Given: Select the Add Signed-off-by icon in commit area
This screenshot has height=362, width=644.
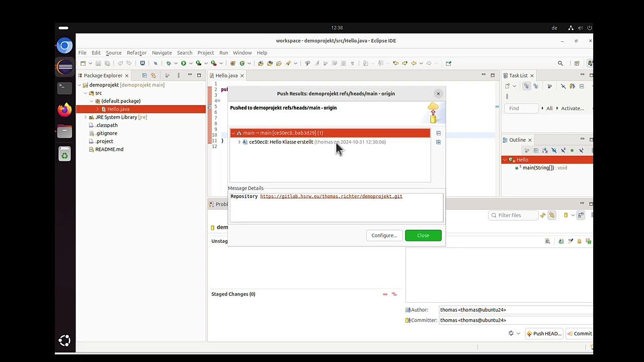Looking at the screenshot, I should [570, 241].
